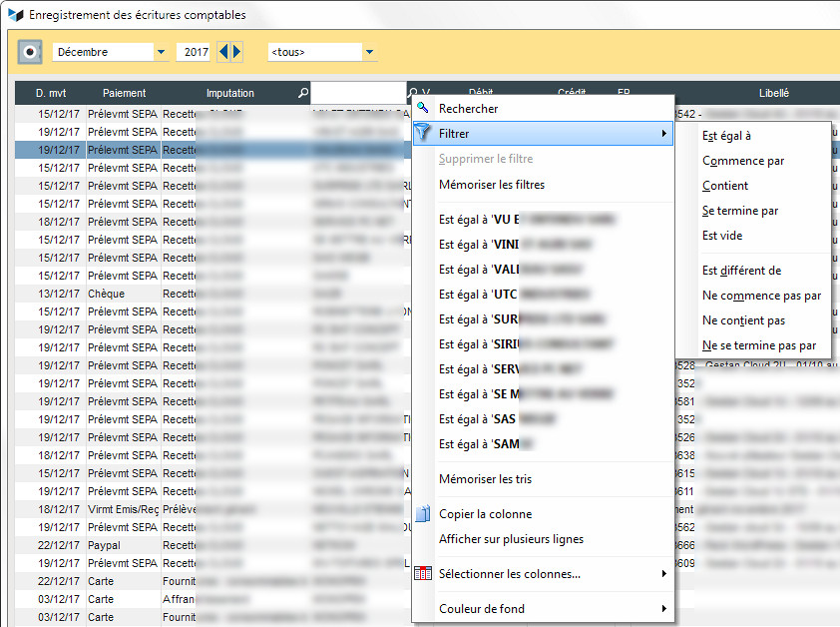Click the round record button in toolbar

31,52
